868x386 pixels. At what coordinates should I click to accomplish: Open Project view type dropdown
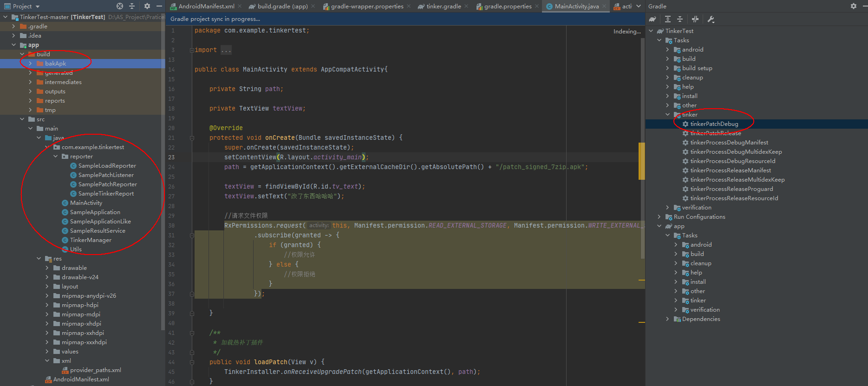coord(38,7)
